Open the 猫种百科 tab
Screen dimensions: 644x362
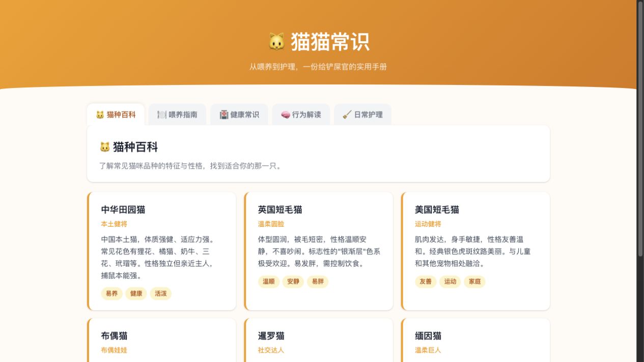pos(116,114)
